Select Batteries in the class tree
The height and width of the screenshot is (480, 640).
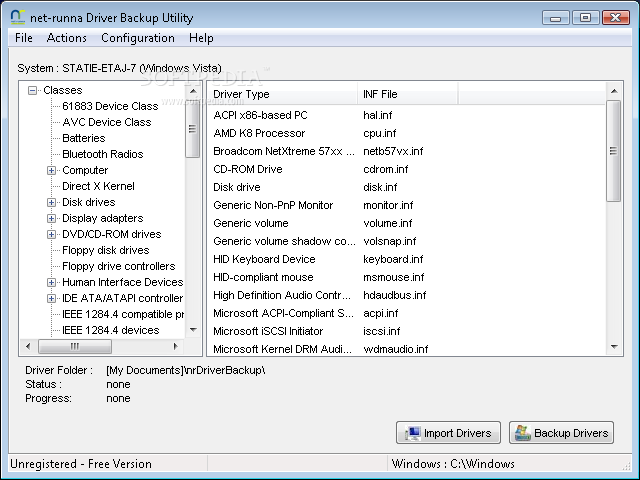click(x=84, y=138)
